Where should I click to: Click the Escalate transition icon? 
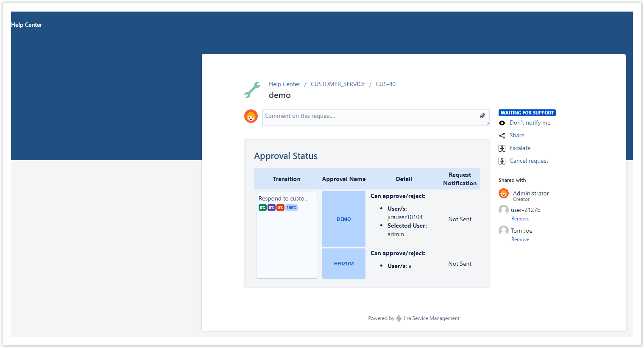(502, 148)
